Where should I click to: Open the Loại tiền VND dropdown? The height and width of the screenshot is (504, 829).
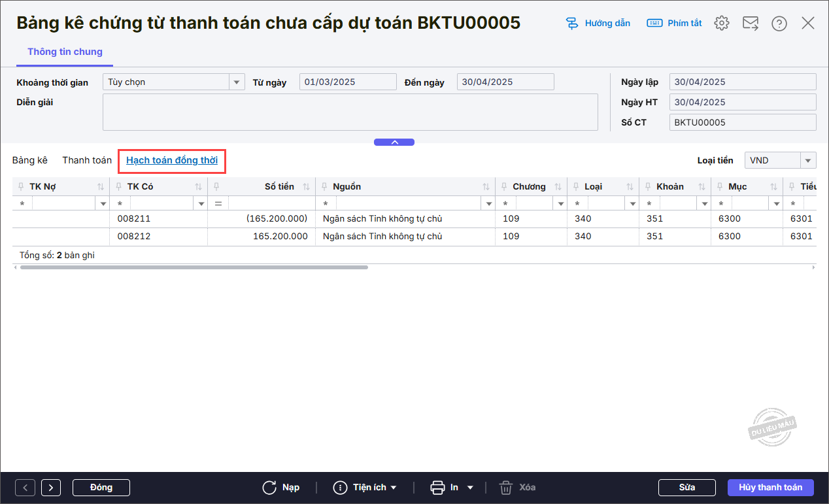[x=808, y=160]
